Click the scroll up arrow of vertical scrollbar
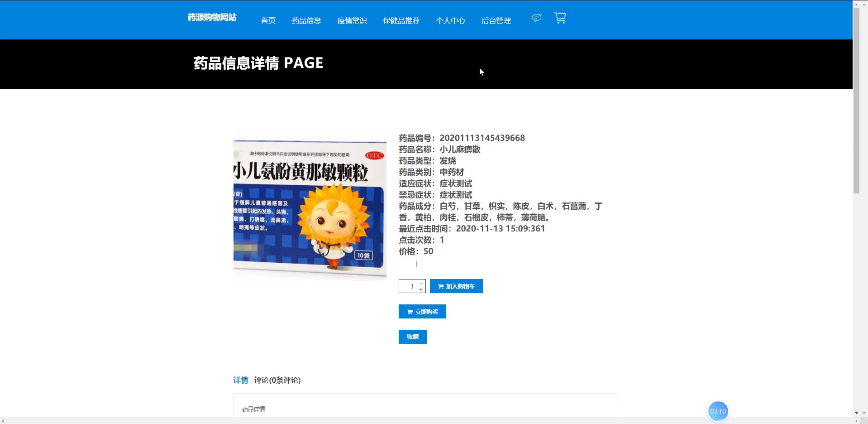 pos(856,4)
